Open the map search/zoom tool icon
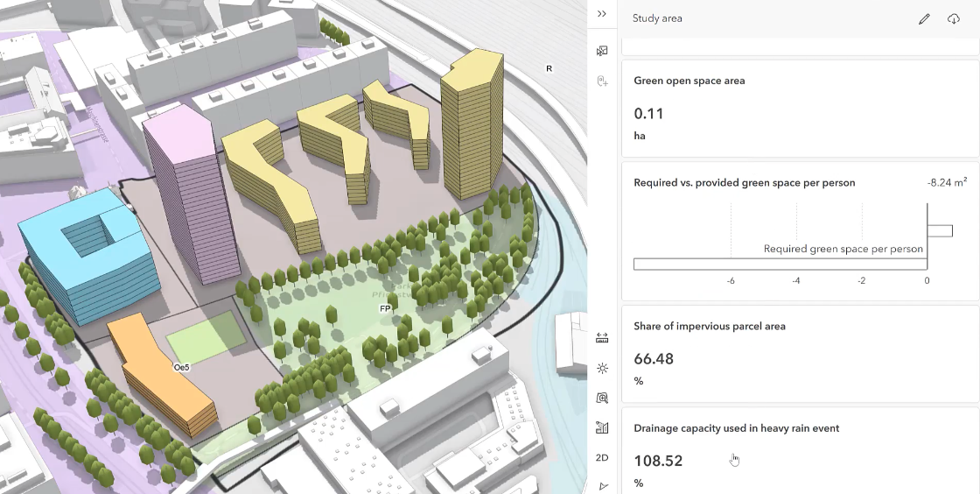The image size is (980, 494). [x=602, y=398]
